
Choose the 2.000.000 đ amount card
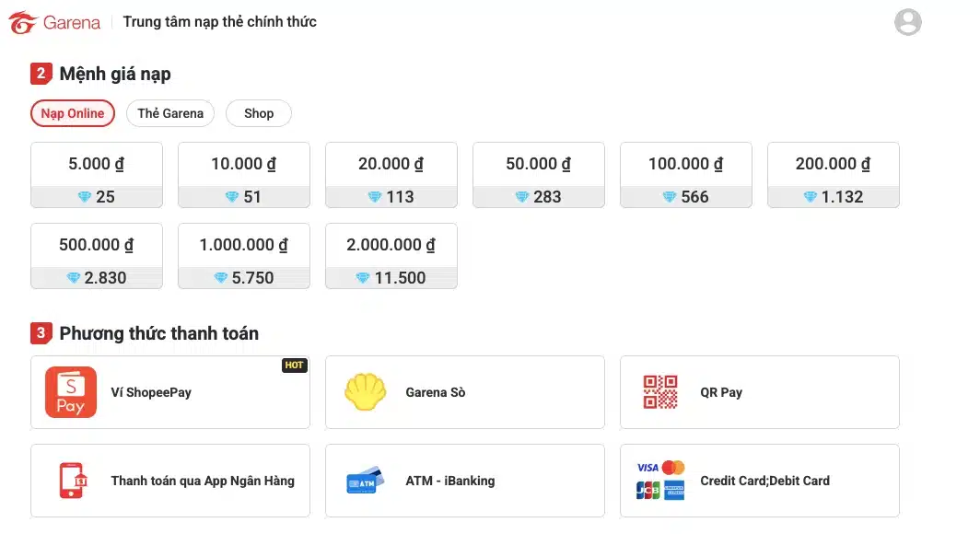coord(391,256)
